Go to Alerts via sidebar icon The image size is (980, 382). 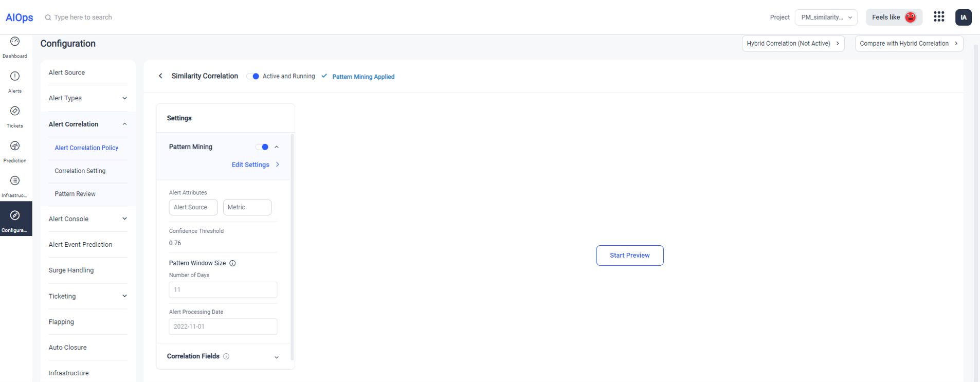point(15,77)
